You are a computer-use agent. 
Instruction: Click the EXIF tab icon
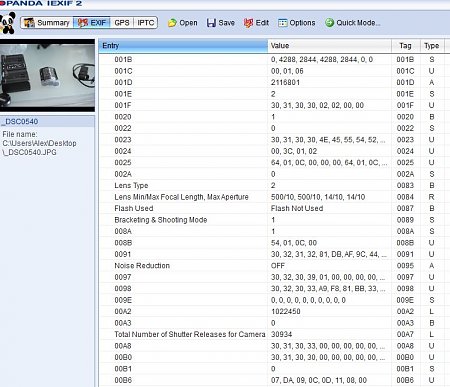point(82,23)
